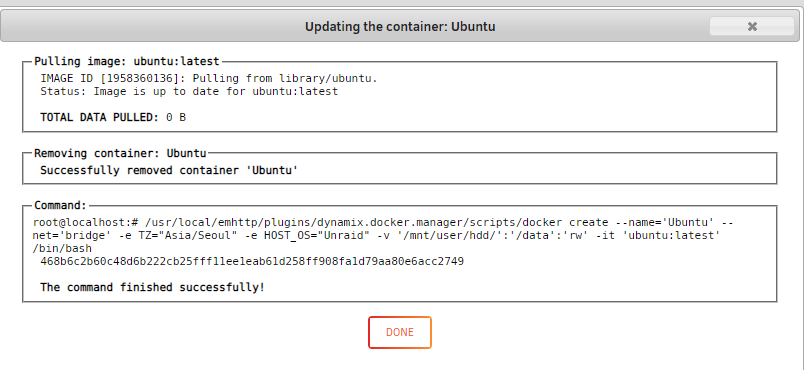Select the 'Command:' section heading

tap(61, 205)
